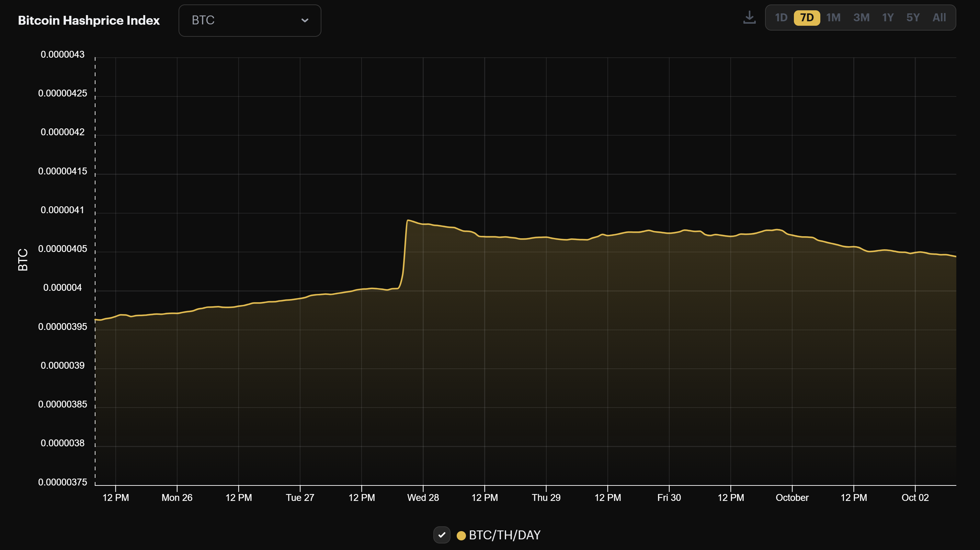Click the download chart data icon
The width and height of the screenshot is (980, 550).
coord(749,18)
